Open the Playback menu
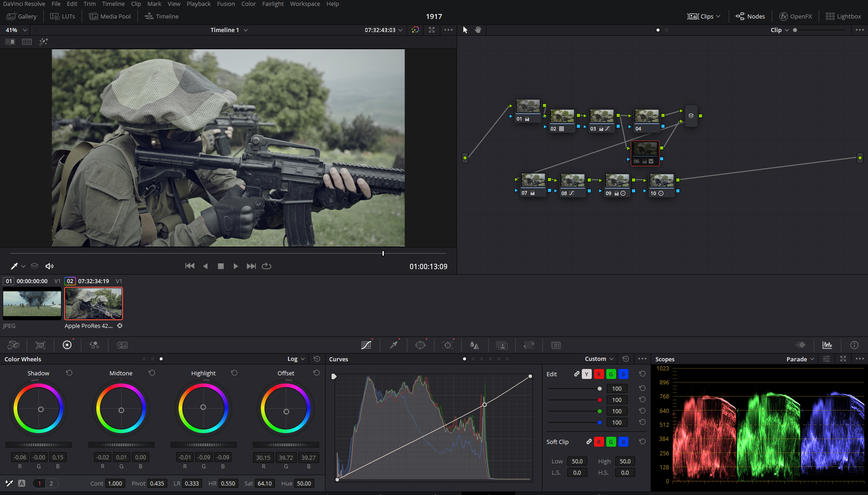The height and width of the screenshot is (495, 868). 198,4
